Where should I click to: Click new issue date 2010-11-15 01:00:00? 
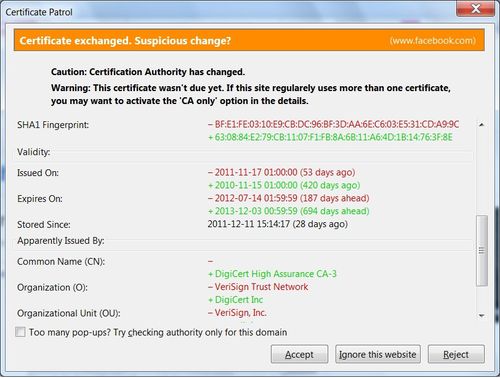[x=284, y=185]
